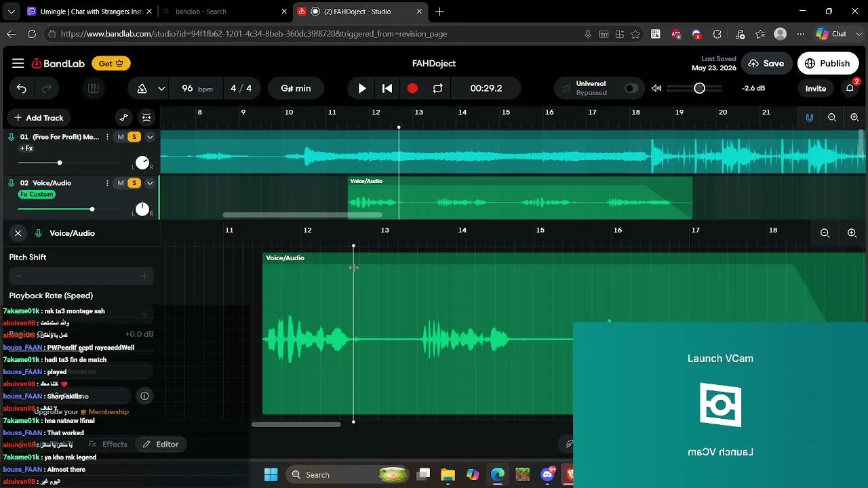This screenshot has height=488, width=868.
Task: Close the Voice/Audio editor panel
Action: point(18,233)
